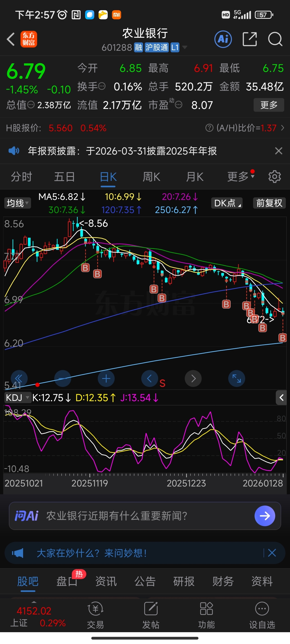Screen dimensions: 290x644
Task: Expand stock code 601288 dropdown triangle
Action: coord(184,47)
